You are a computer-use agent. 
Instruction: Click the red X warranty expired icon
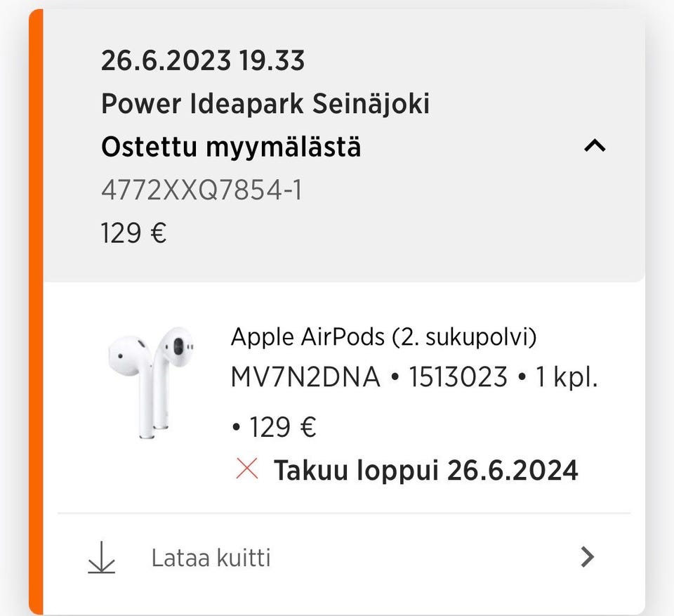(247, 468)
